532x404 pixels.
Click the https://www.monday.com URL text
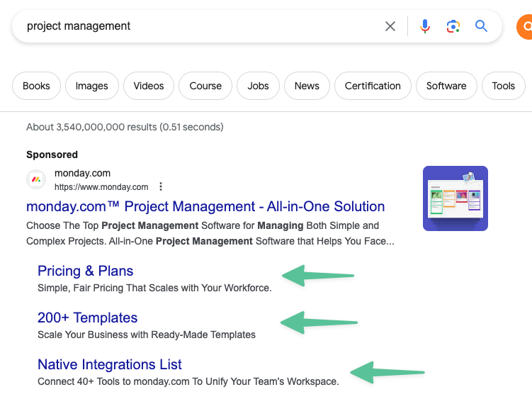(101, 187)
